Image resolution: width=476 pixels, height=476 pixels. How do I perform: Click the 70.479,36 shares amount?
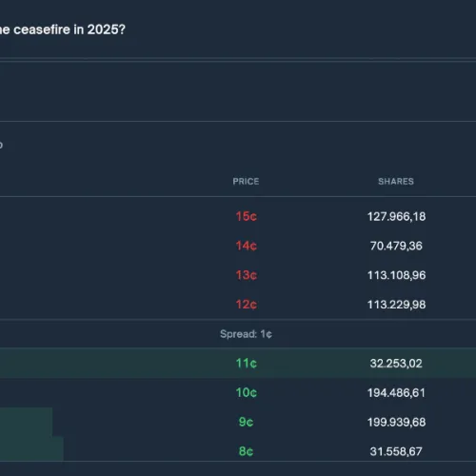tap(396, 246)
